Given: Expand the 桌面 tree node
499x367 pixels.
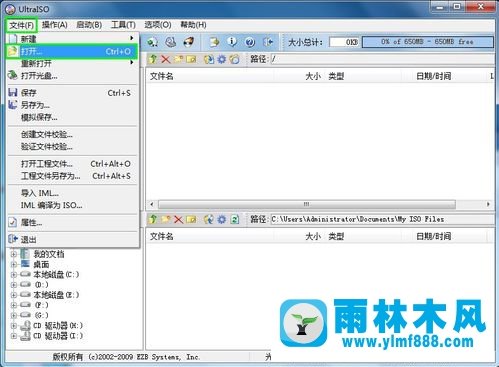Looking at the screenshot, I should click(x=14, y=265).
